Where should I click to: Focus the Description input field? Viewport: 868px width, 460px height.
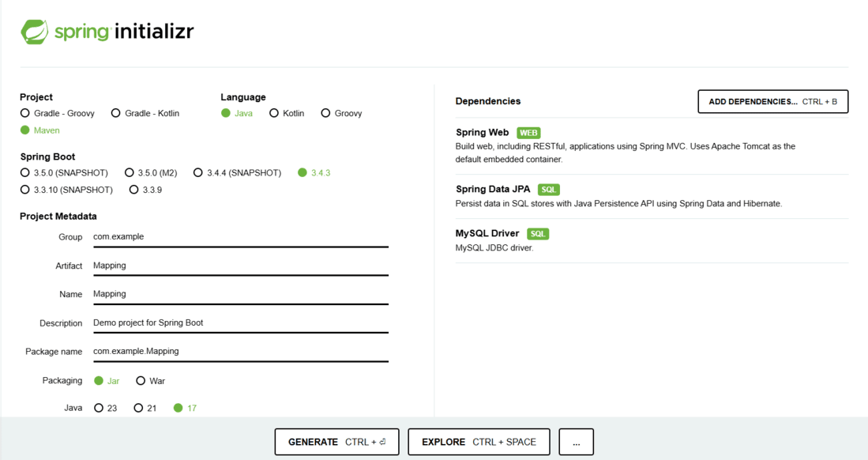pyautogui.click(x=241, y=323)
